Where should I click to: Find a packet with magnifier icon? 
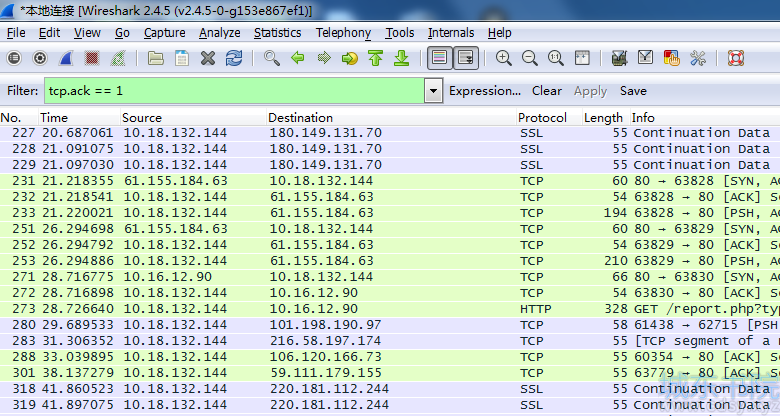[272, 58]
